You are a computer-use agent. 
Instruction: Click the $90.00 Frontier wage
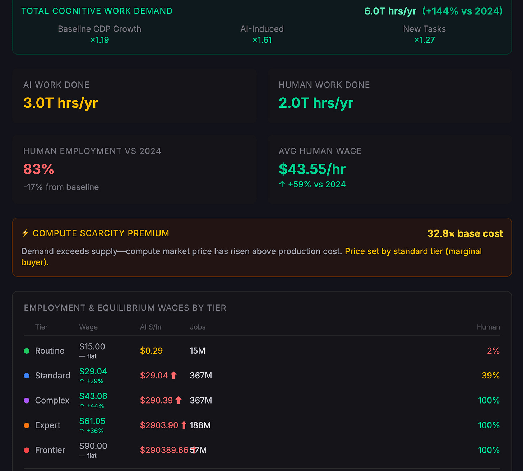click(x=93, y=446)
